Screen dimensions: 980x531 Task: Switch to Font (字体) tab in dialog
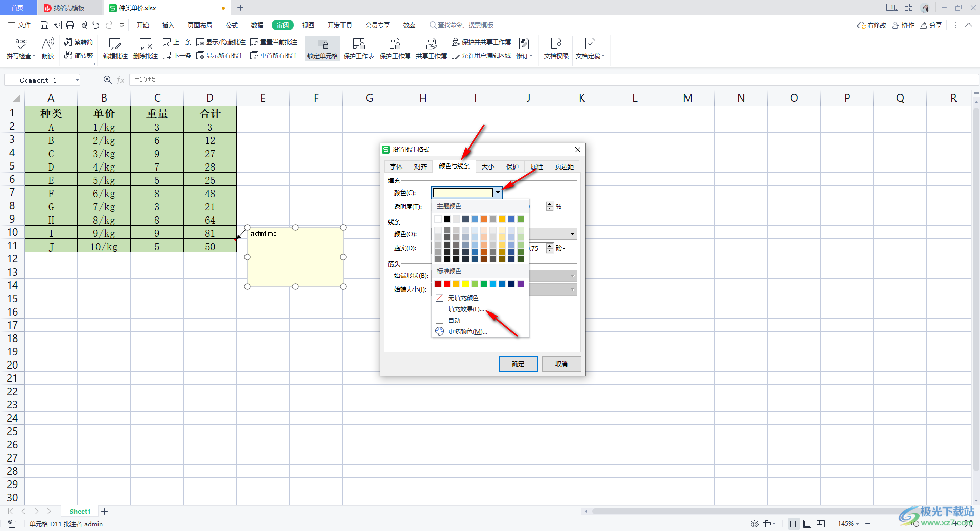tap(396, 166)
